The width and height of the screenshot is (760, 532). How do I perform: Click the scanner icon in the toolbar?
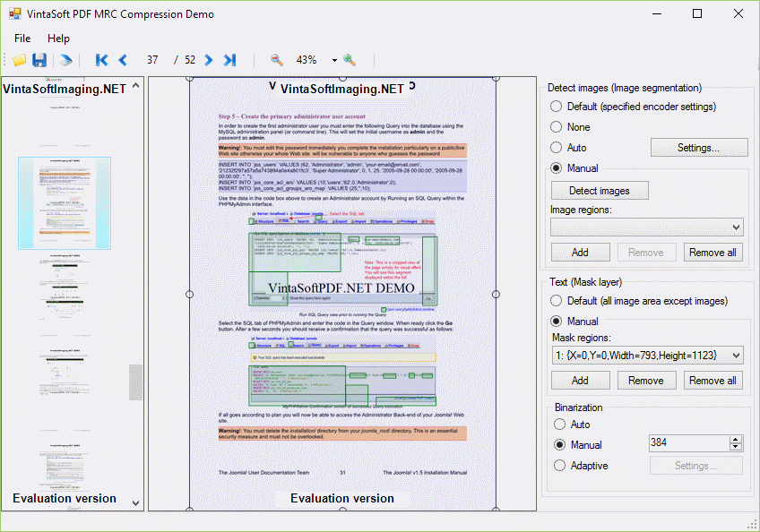click(x=65, y=60)
